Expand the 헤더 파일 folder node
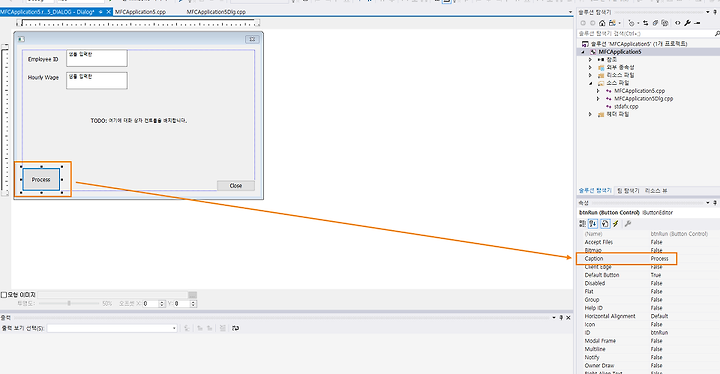720x374 pixels. coord(591,114)
